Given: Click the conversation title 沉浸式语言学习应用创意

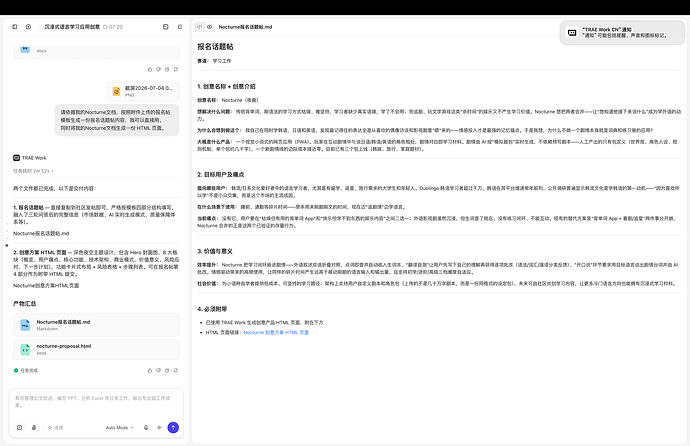Looking at the screenshot, I should (x=72, y=27).
